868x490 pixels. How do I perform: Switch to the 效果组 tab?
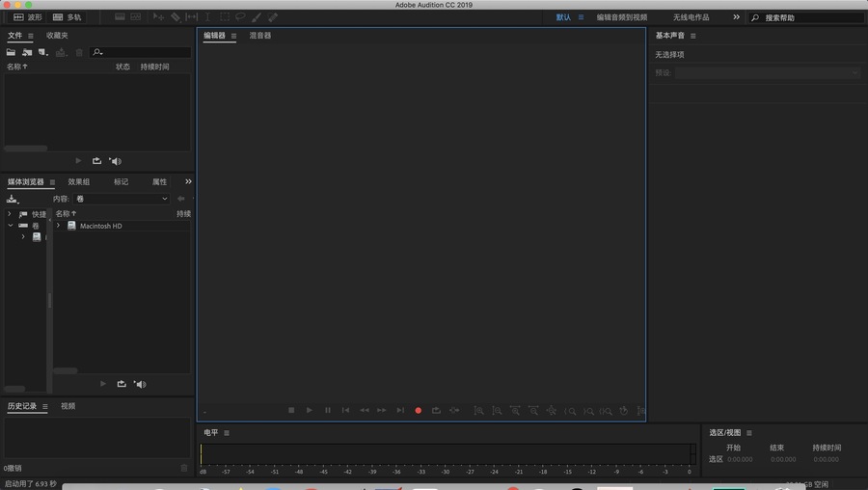[x=79, y=181]
